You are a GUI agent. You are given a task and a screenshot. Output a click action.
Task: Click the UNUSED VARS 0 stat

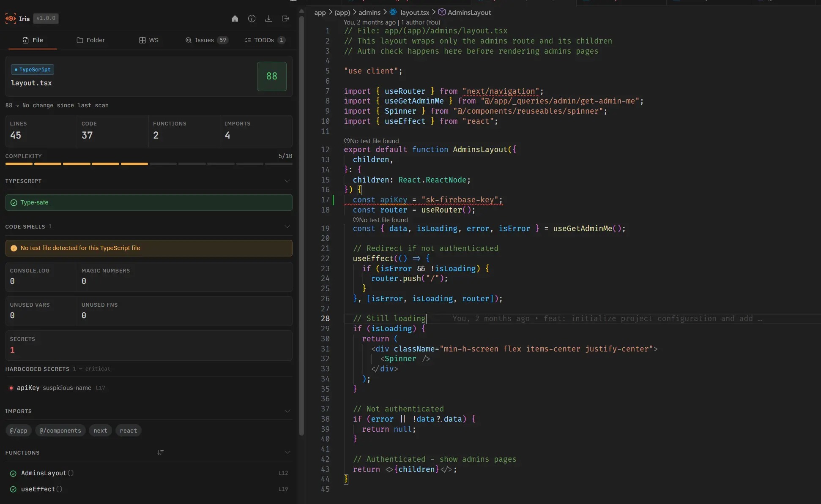[x=41, y=311]
